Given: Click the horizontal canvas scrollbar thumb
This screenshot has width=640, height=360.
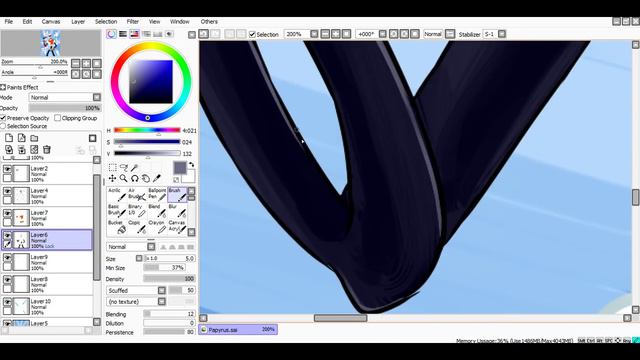Looking at the screenshot, I should 340,318.
